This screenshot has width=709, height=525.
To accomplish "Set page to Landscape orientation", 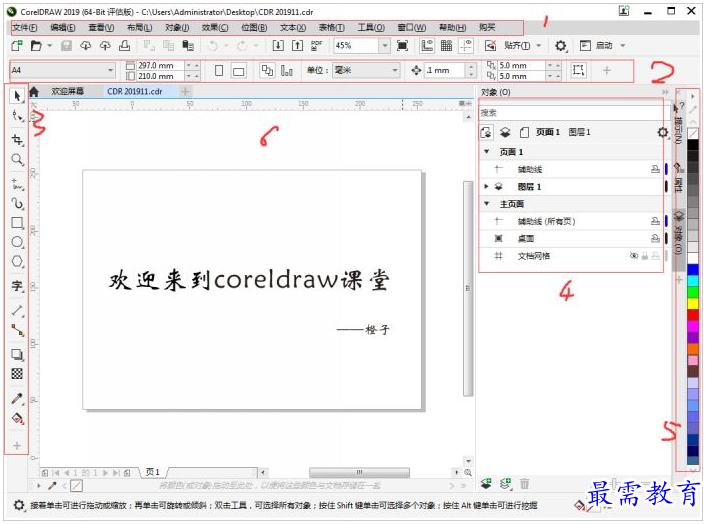I will 238,71.
